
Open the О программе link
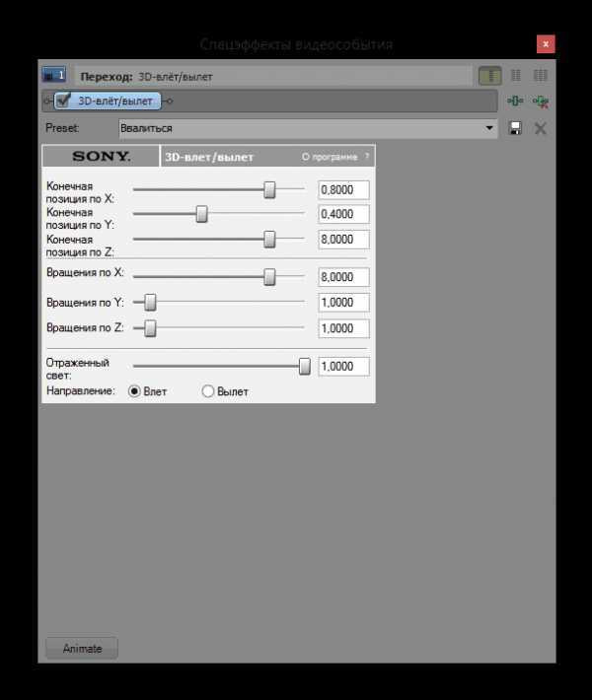[330, 157]
